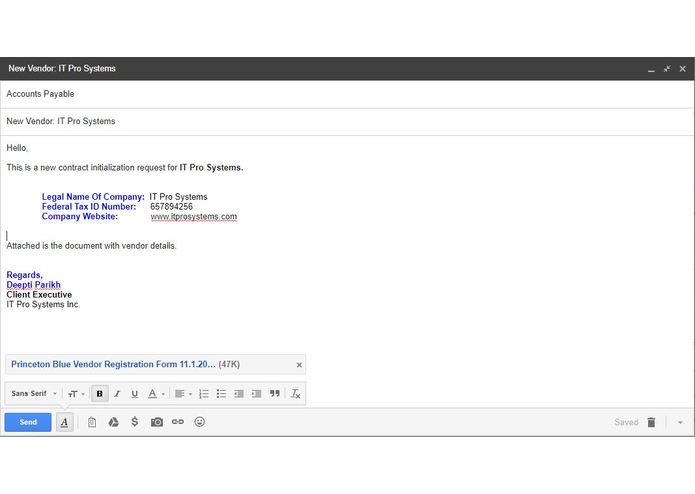695x494 pixels.
Task: Remove the Princeton Blue attachment
Action: click(x=299, y=365)
